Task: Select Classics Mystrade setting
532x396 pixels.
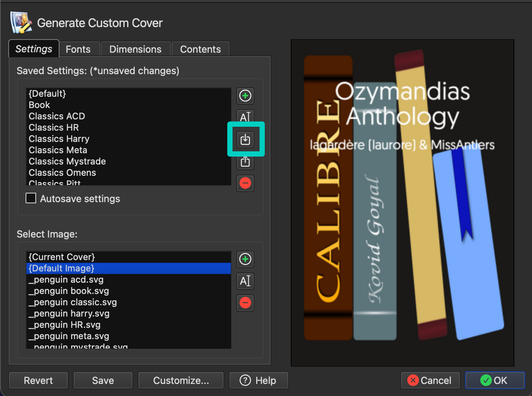Action: [128, 161]
